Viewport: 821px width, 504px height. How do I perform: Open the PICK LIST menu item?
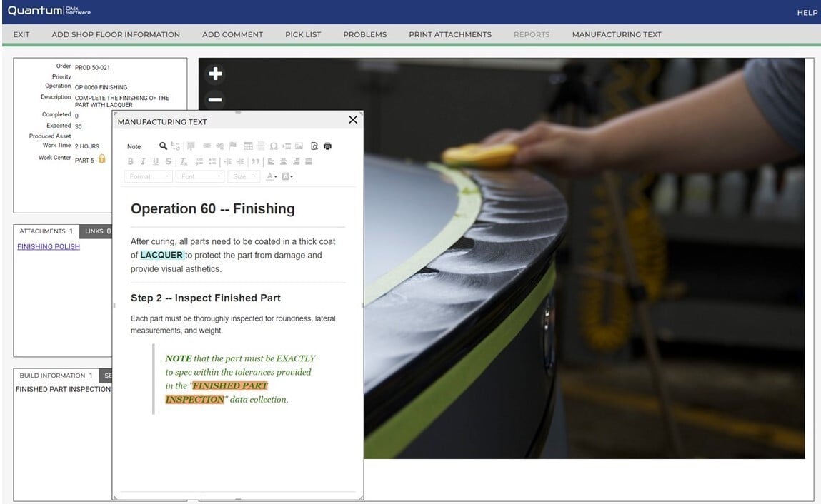point(302,34)
